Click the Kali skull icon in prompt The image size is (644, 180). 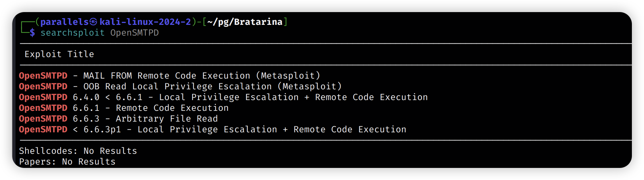pyautogui.click(x=93, y=22)
